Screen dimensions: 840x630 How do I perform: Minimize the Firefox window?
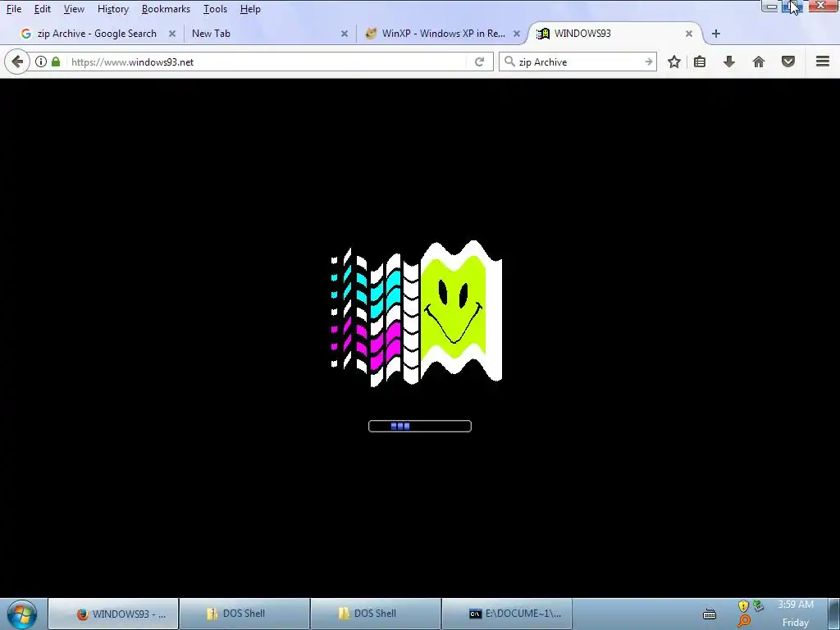(x=770, y=7)
